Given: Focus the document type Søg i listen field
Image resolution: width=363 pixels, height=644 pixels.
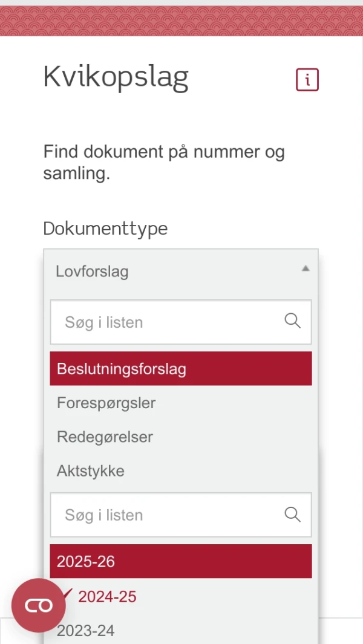Looking at the screenshot, I should click(151, 321).
